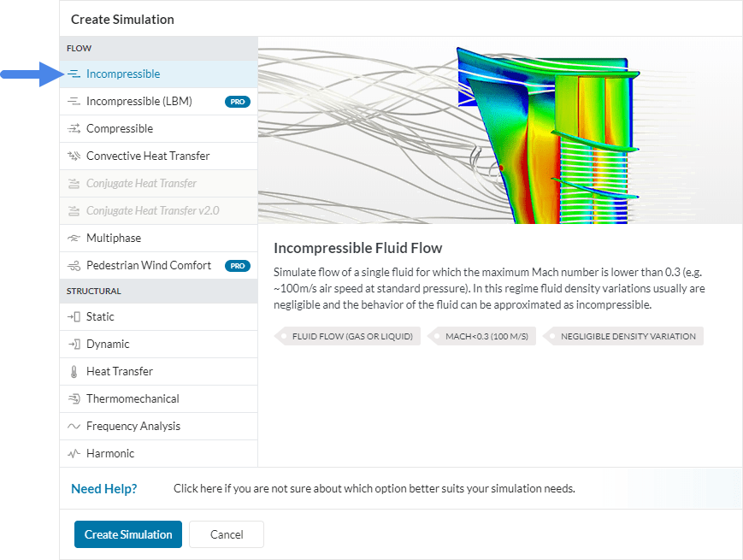Screen dimensions: 743x560
Task: Click the Thermomechanical analysis icon
Action: pyautogui.click(x=73, y=398)
